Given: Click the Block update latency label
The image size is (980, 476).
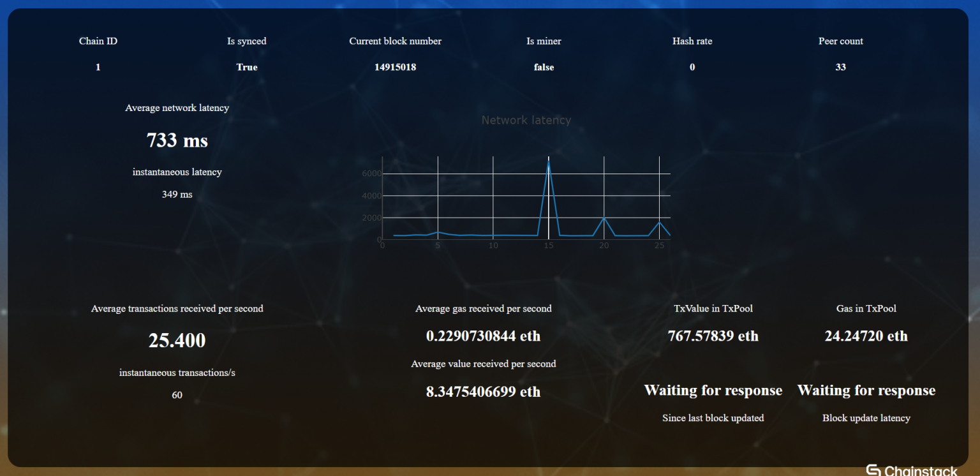Looking at the screenshot, I should click(x=866, y=418).
